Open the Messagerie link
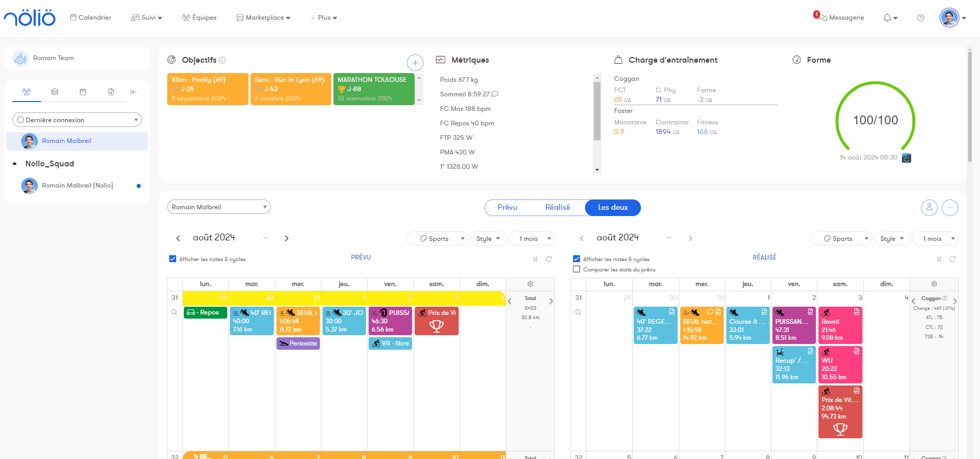 pyautogui.click(x=841, y=18)
